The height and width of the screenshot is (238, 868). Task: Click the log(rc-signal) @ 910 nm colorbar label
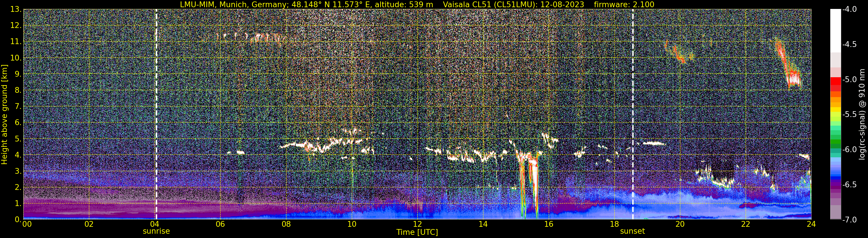click(x=863, y=114)
